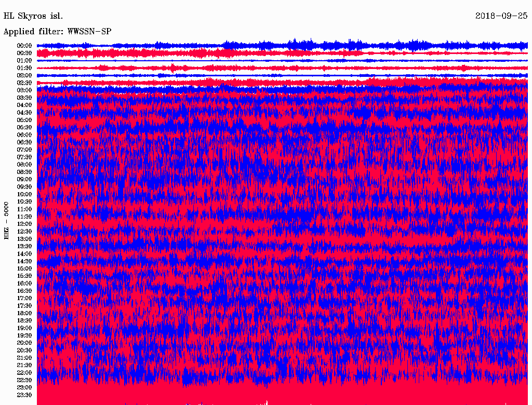The width and height of the screenshot is (532, 405).
Task: Click the date '2018-09-25'
Action: (x=501, y=16)
